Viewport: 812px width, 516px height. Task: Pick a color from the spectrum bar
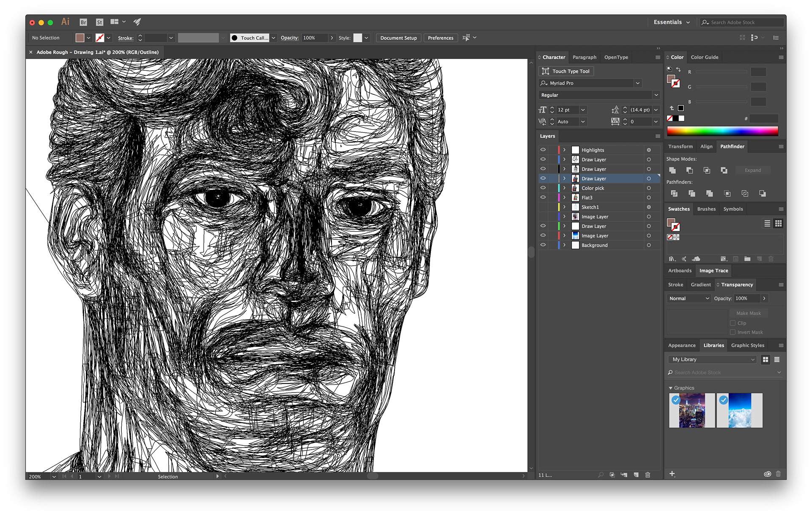click(x=722, y=131)
